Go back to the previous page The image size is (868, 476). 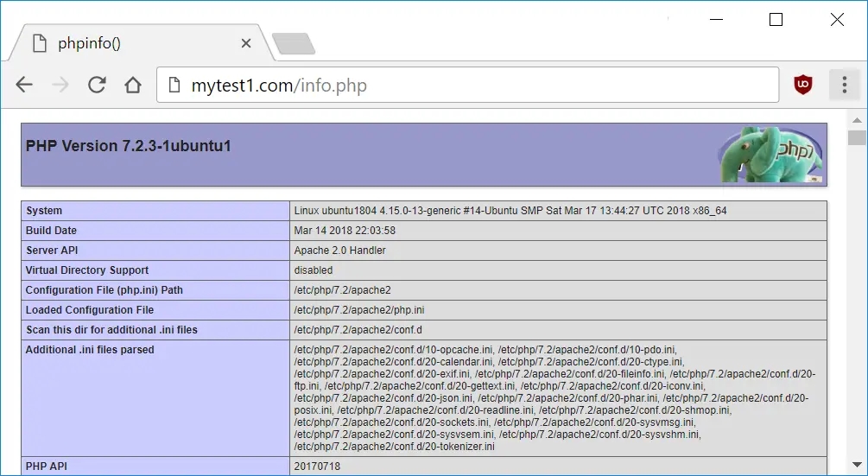tap(24, 85)
